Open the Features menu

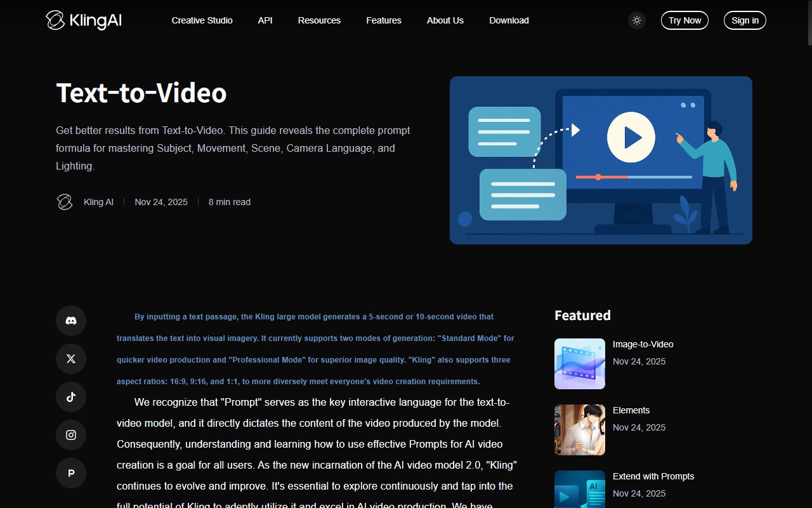click(x=384, y=20)
